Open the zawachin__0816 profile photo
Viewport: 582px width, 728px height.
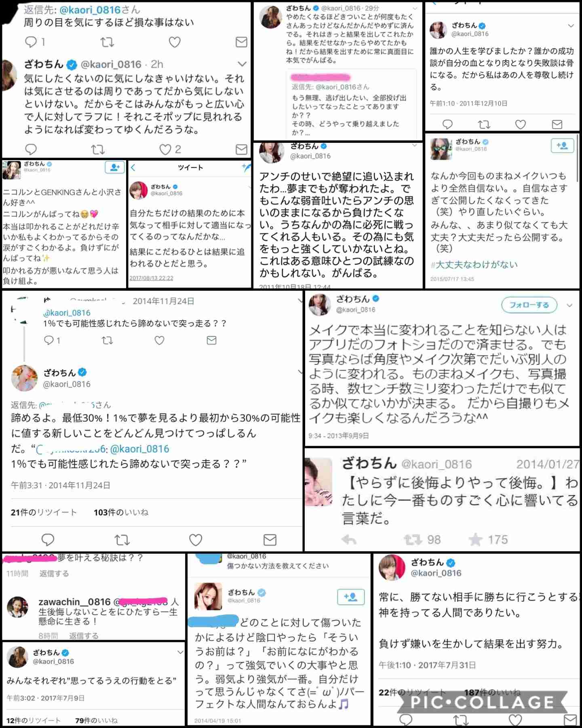(17, 607)
